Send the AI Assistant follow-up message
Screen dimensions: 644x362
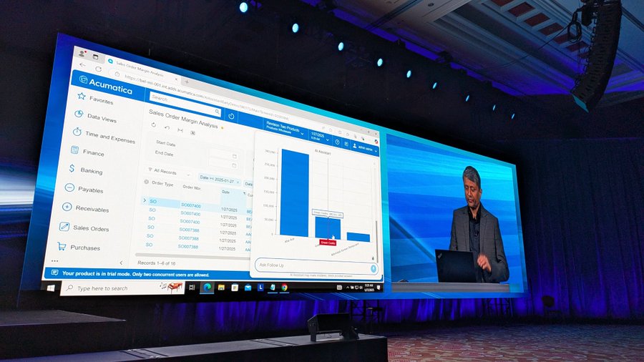(374, 268)
